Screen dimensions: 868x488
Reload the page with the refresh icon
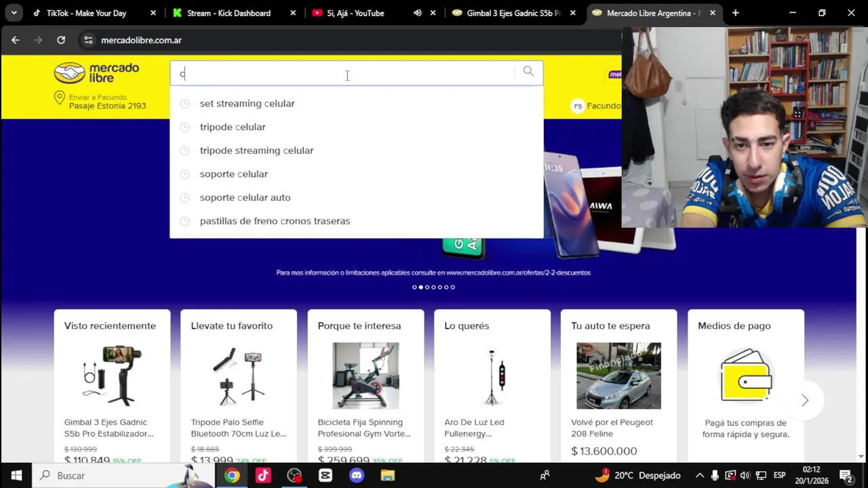point(61,40)
